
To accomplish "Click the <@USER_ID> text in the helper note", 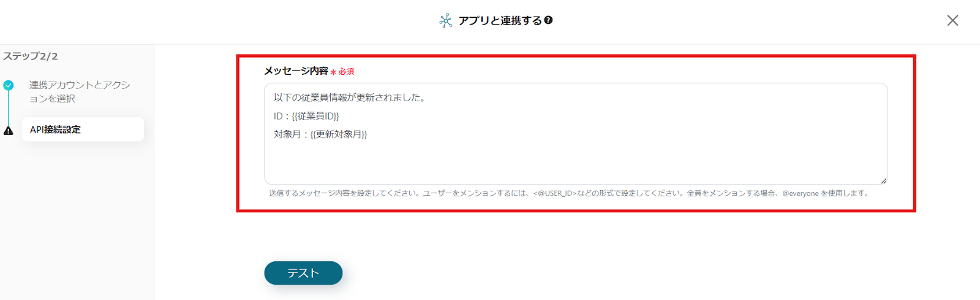I will (x=555, y=193).
